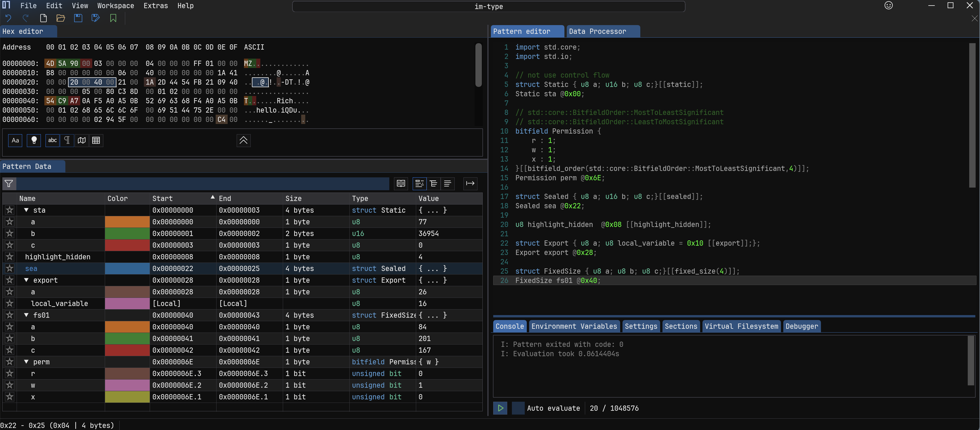The image size is (980, 430).
Task: Click the smiley feedback icon in title bar
Action: pos(888,5)
